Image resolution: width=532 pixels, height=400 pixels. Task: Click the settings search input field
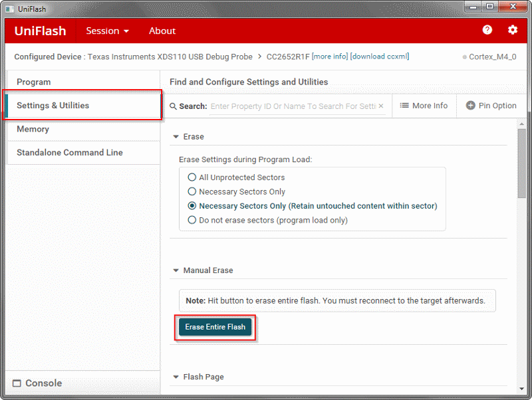(293, 106)
